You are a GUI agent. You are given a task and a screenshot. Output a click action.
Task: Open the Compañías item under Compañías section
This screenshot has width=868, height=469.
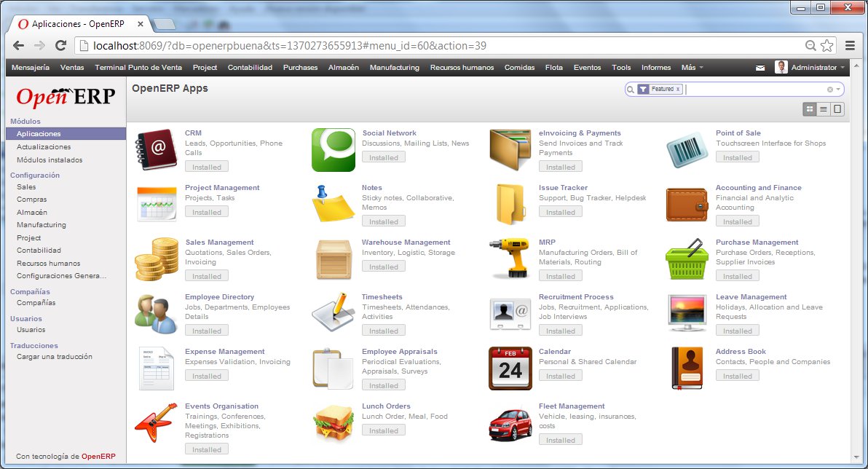pos(36,303)
